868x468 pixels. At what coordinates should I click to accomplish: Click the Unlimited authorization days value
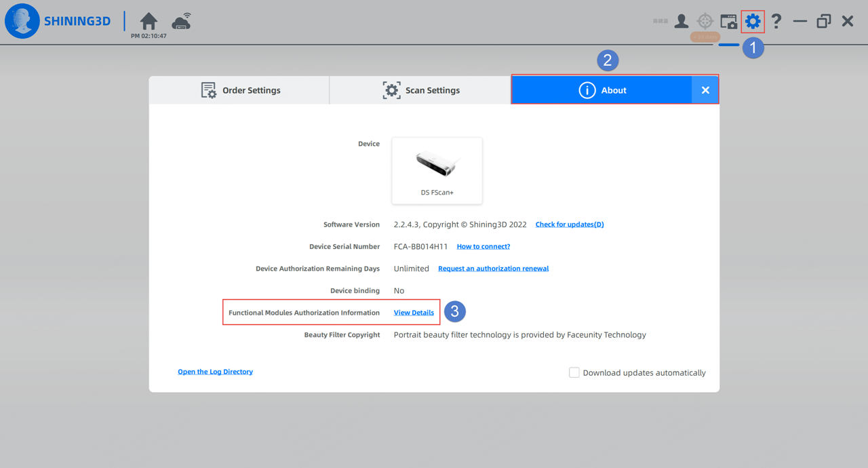411,269
